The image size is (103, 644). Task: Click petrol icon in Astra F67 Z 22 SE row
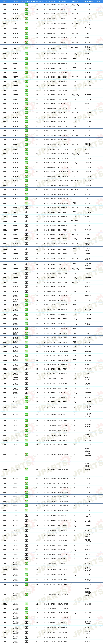coord(26,199)
